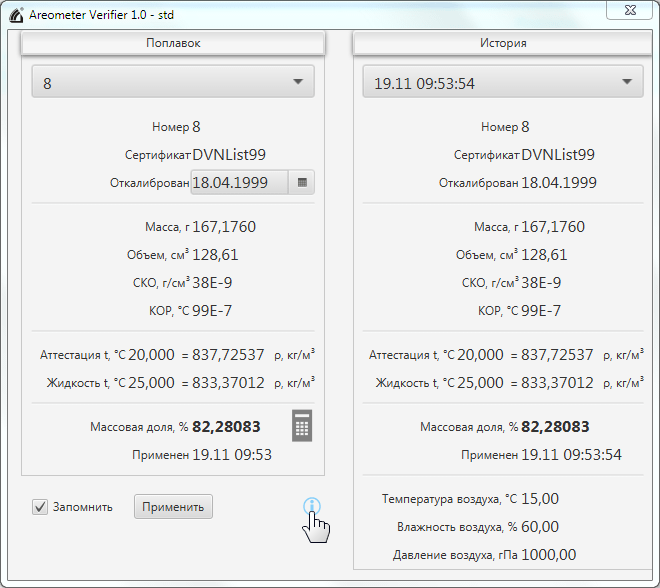Click the Areometer Verifier app icon in title bar

pyautogui.click(x=16, y=14)
